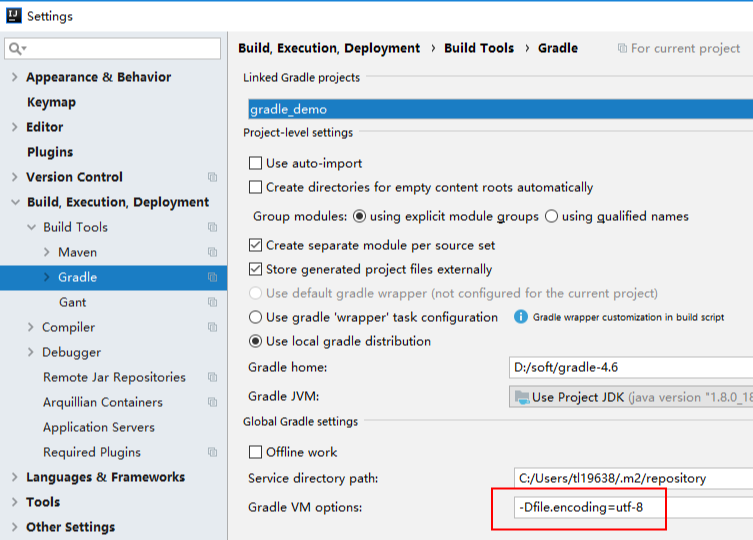
Task: Open the Plugins settings page
Action: 50,152
